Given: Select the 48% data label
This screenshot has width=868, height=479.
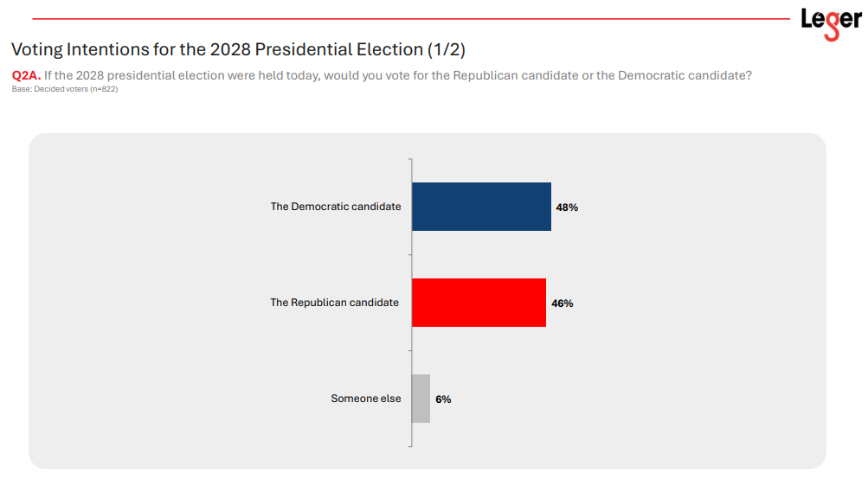Looking at the screenshot, I should (x=567, y=208).
